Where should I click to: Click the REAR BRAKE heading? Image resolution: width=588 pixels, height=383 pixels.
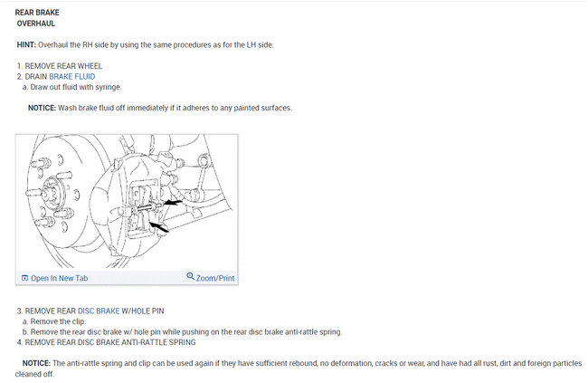pos(37,13)
